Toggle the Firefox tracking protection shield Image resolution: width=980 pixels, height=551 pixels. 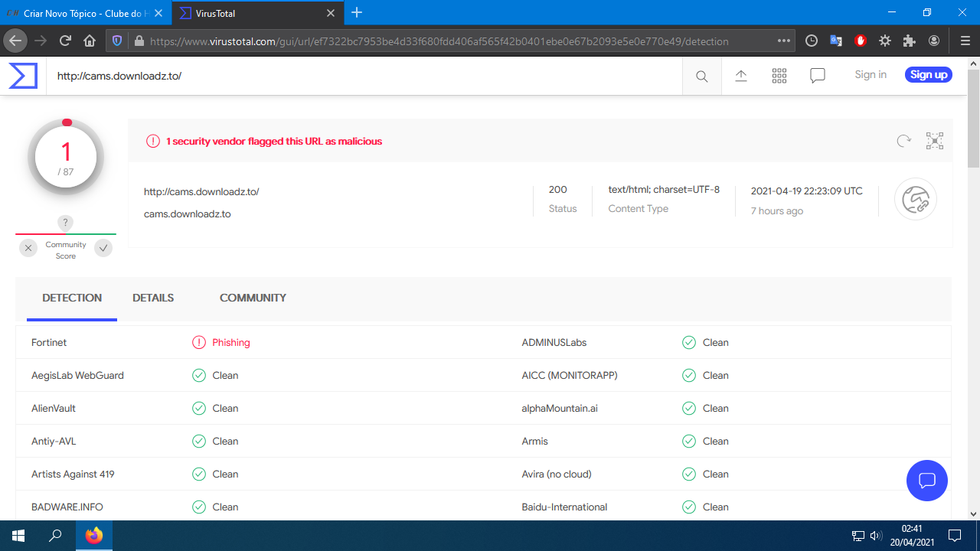pyautogui.click(x=117, y=41)
